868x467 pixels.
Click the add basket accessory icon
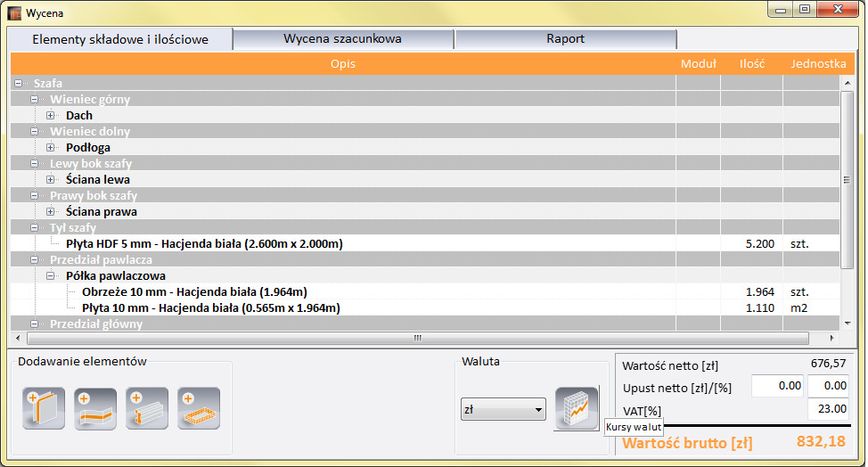pyautogui.click(x=199, y=408)
